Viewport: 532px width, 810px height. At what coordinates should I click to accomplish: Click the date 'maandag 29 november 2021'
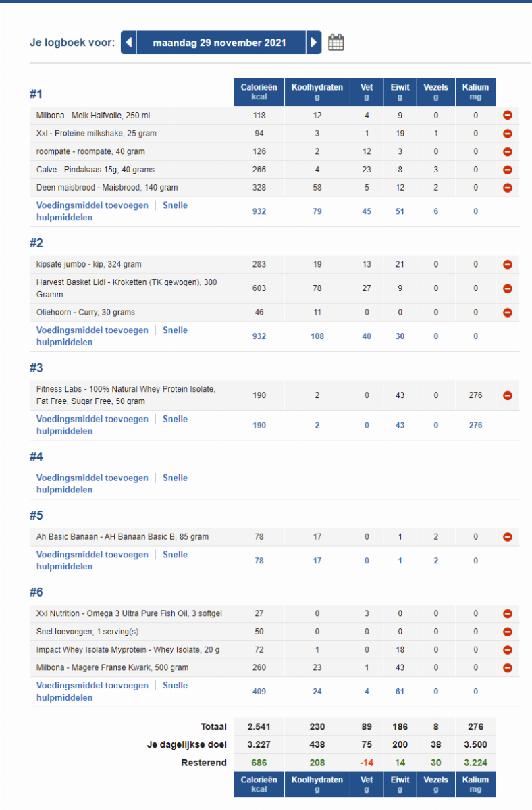[219, 43]
